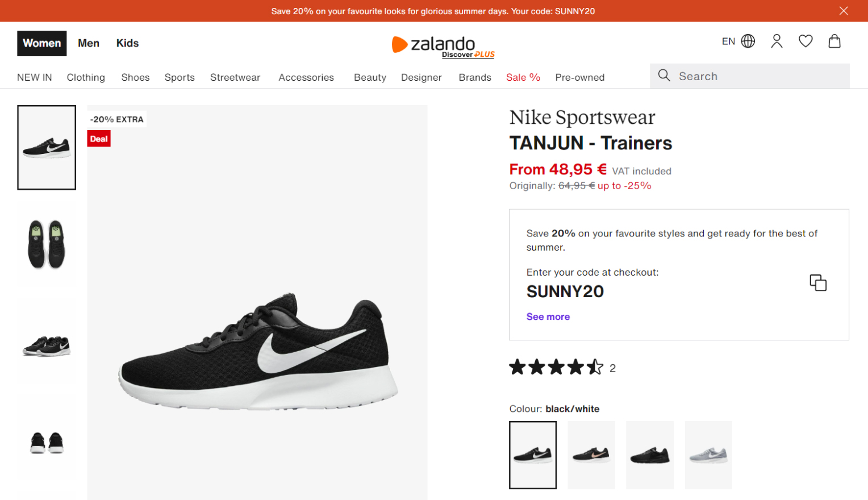This screenshot has height=500, width=868.
Task: Switch to the Kids tab
Action: coord(127,43)
